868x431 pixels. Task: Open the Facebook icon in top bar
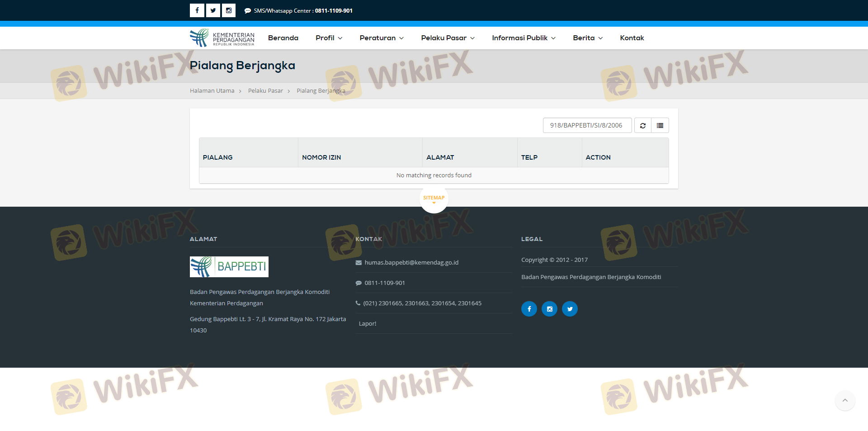coord(197,10)
